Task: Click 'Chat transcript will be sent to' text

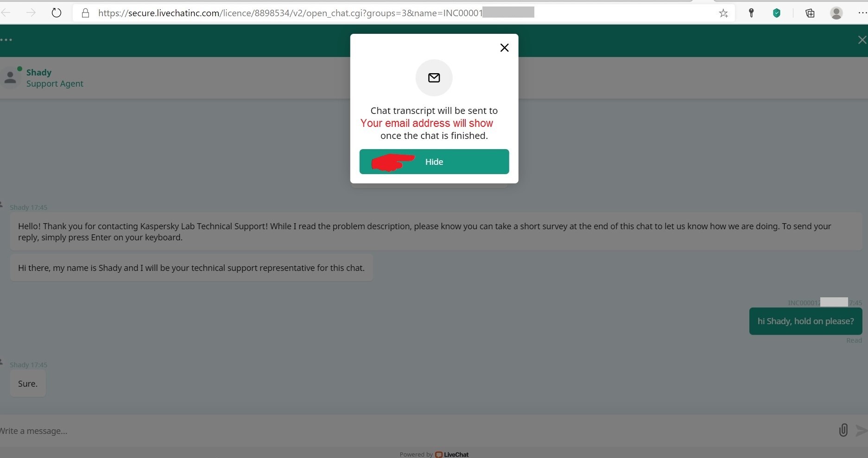Action: point(434,111)
